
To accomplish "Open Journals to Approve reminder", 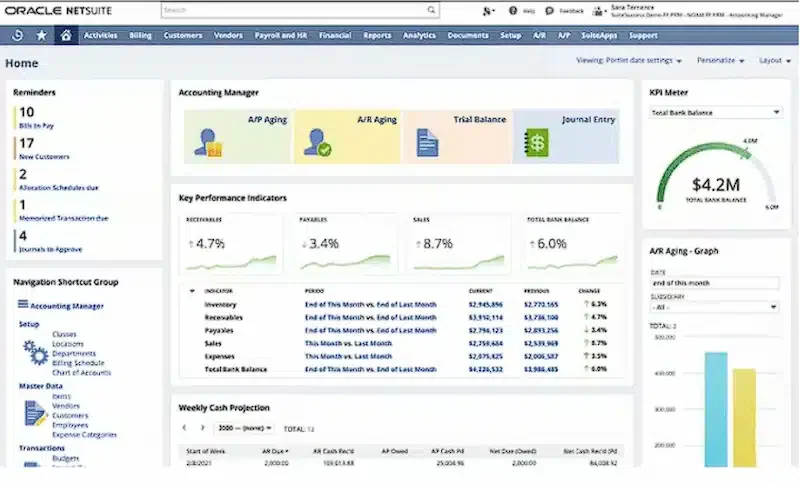I will [51, 249].
